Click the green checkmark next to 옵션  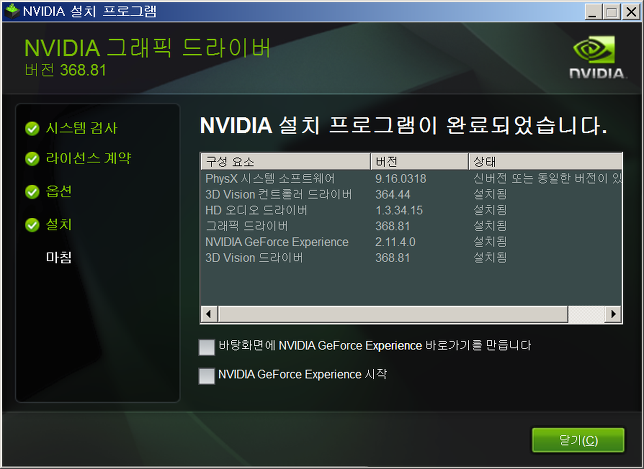(x=32, y=191)
